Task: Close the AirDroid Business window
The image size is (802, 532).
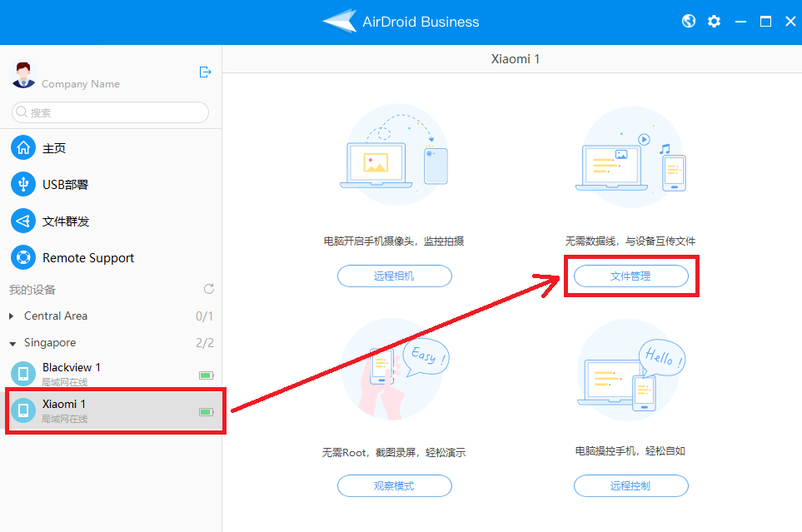Action: (x=790, y=21)
